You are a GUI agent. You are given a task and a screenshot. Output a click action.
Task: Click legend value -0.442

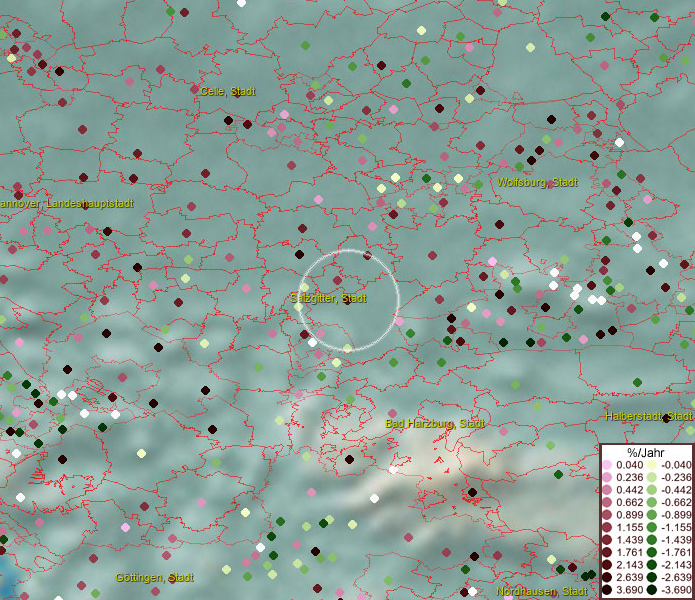coord(676,490)
